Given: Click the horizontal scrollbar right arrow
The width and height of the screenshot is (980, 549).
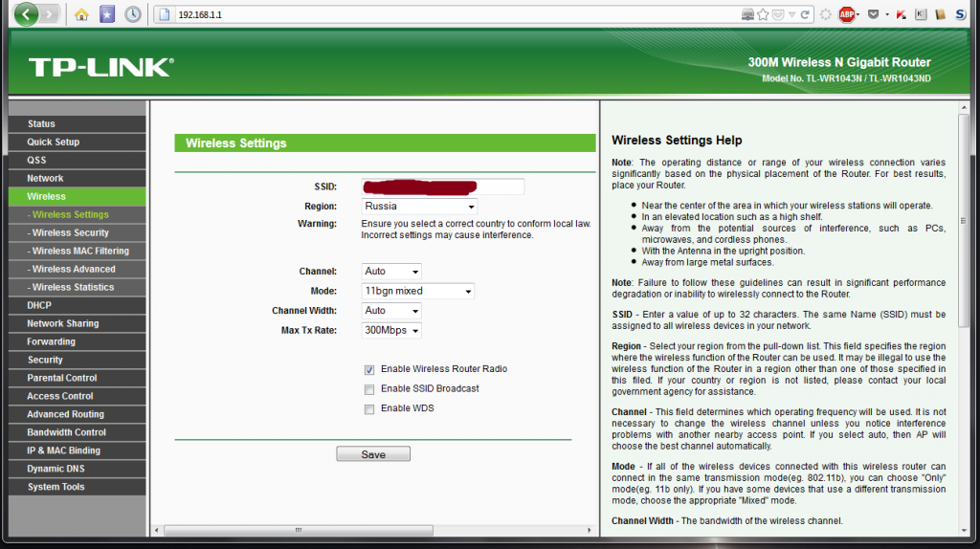Looking at the screenshot, I should pyautogui.click(x=589, y=530).
